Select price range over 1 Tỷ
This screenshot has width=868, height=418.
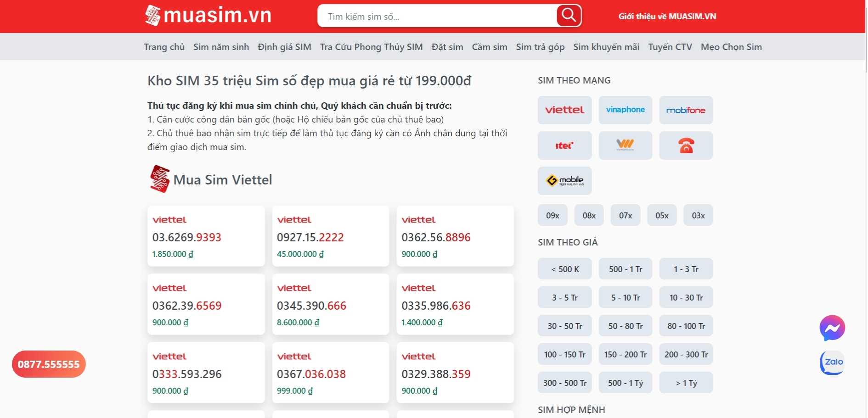[686, 383]
